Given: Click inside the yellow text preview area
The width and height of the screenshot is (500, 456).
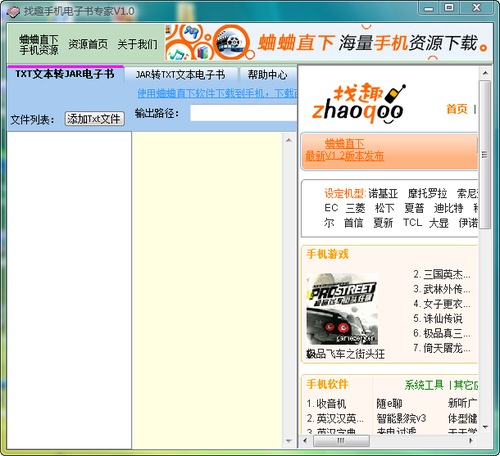Looking at the screenshot, I should point(207,290).
